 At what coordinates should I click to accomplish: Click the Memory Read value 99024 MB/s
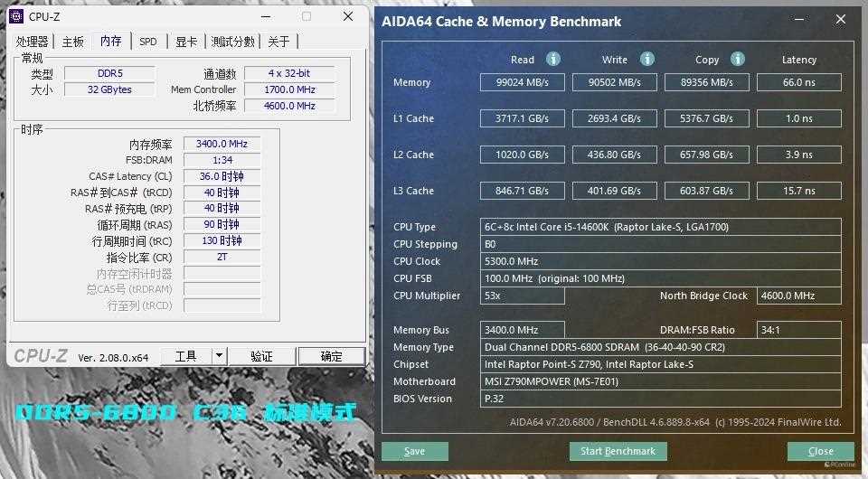[522, 82]
